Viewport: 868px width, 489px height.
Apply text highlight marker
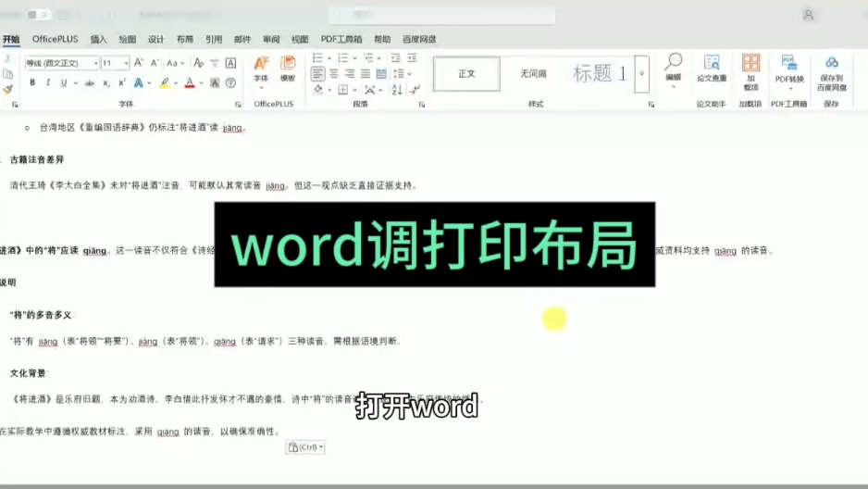click(x=165, y=83)
